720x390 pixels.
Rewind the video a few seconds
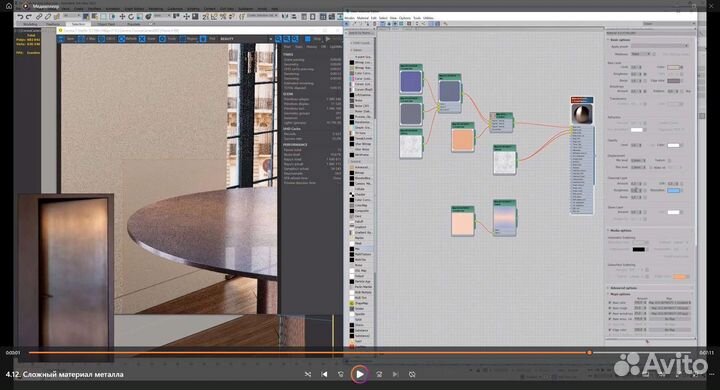(341, 374)
